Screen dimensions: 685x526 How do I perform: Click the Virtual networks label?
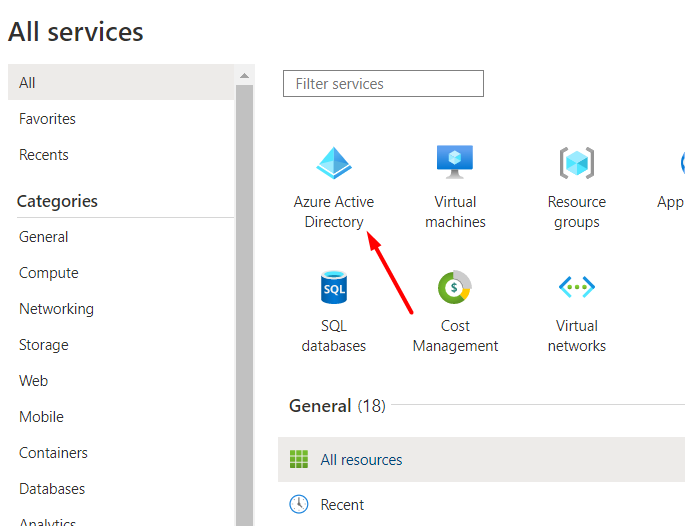577,336
